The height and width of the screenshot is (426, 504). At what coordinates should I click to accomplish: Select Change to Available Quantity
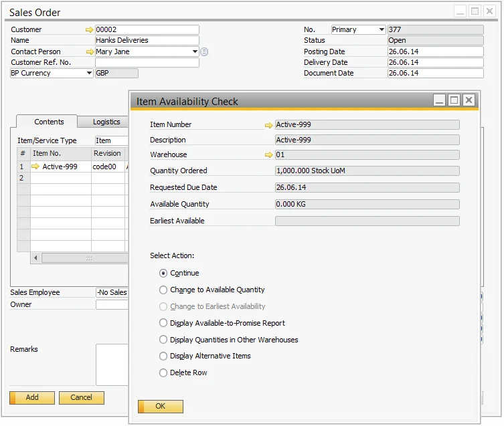(x=163, y=290)
